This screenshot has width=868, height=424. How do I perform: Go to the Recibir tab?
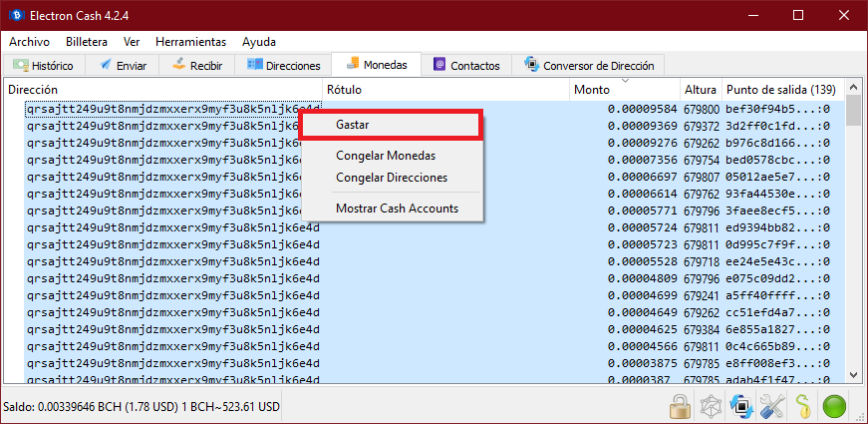tap(197, 66)
